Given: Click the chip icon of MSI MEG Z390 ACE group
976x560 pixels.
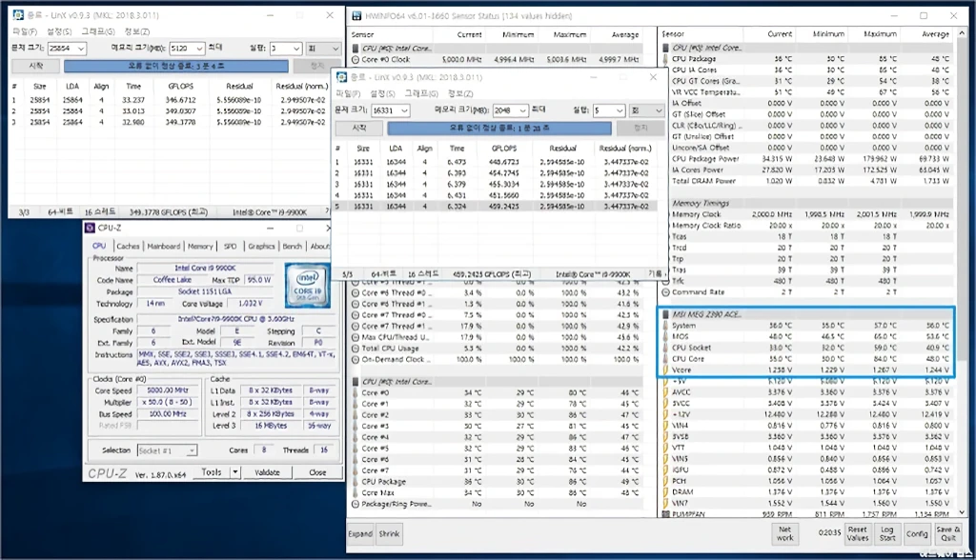Looking at the screenshot, I should 665,314.
